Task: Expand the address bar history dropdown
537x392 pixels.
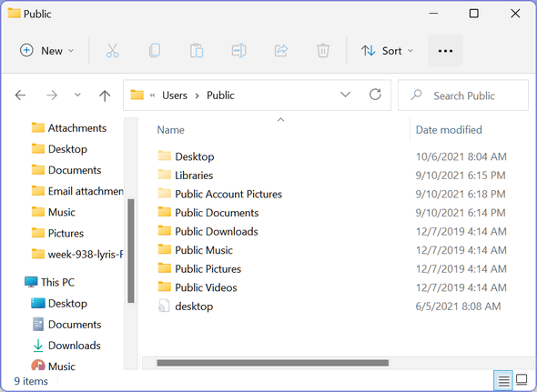Action: point(345,95)
